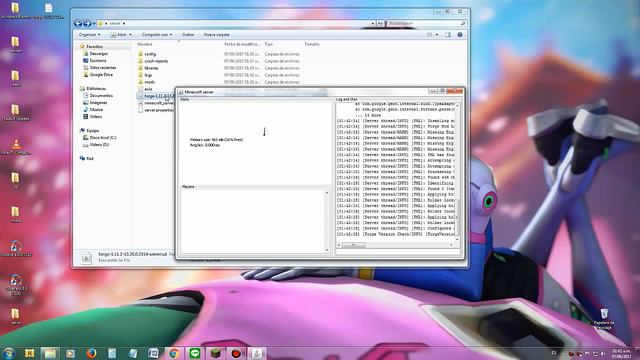Open Disco local (C:) drive
The image size is (640, 360).
102,138
